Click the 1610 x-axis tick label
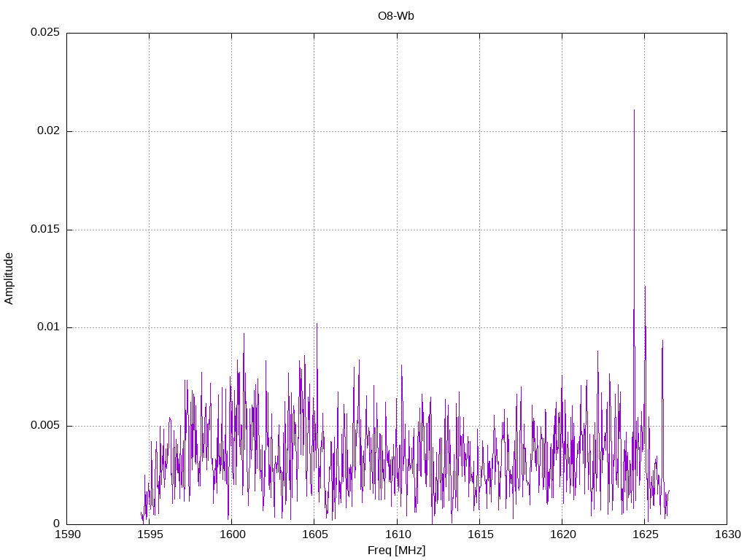The image size is (747, 560). pyautogui.click(x=398, y=534)
